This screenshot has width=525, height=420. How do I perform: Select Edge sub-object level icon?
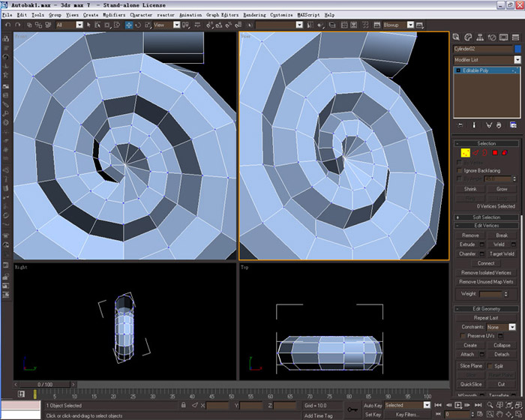tap(475, 153)
